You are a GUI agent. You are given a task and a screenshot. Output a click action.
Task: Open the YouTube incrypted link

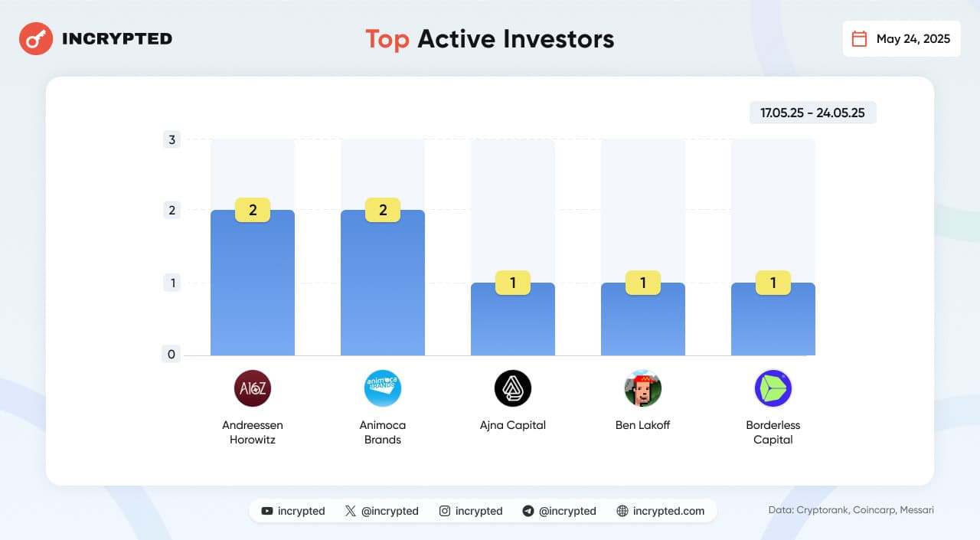pos(293,511)
